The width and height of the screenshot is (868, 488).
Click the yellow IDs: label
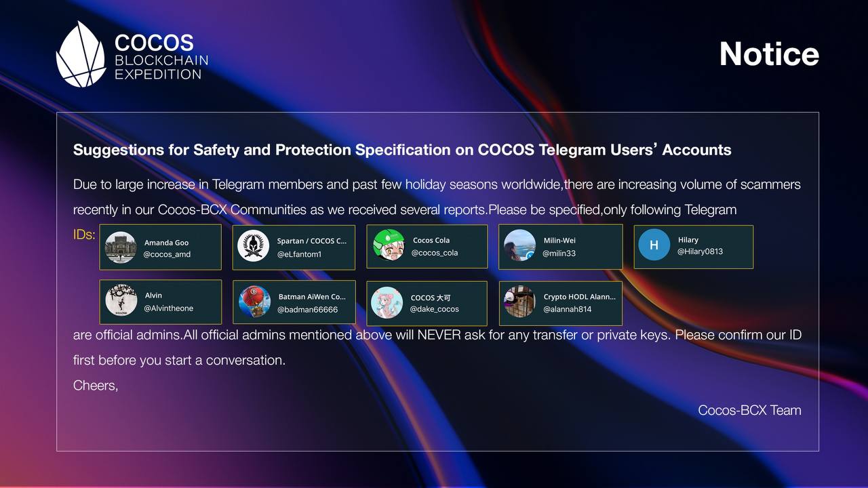tap(84, 235)
